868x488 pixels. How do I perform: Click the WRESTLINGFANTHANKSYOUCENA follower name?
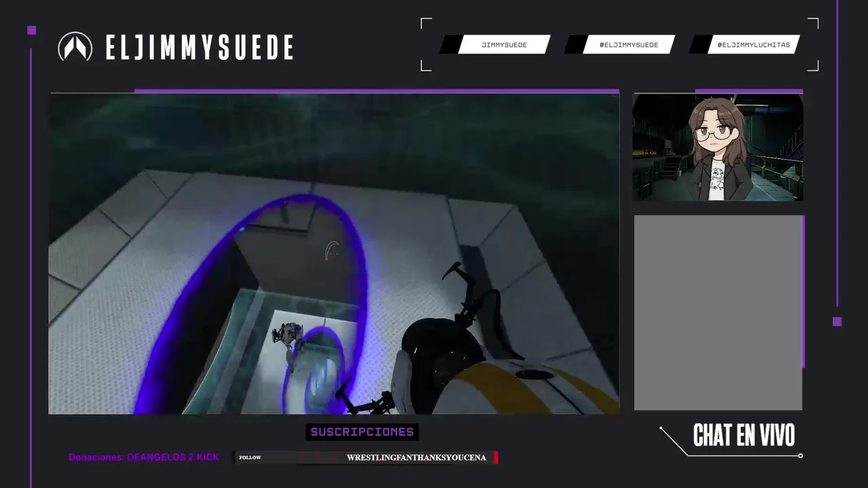click(416, 457)
